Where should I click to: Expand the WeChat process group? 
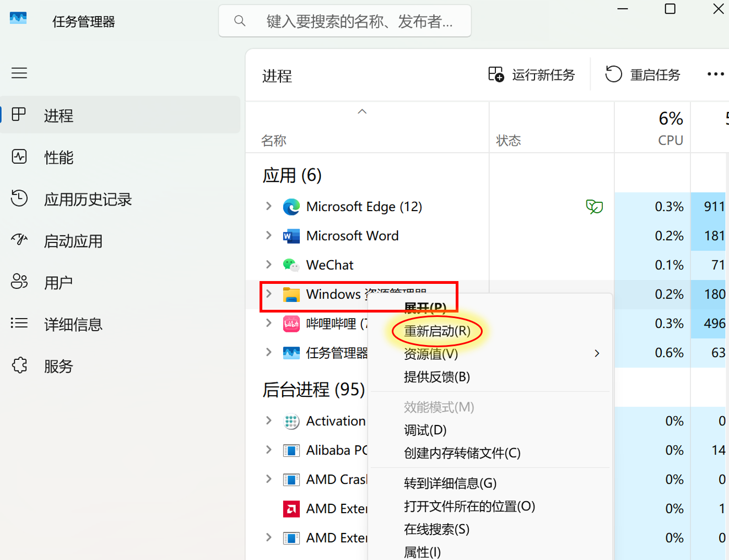click(x=268, y=265)
